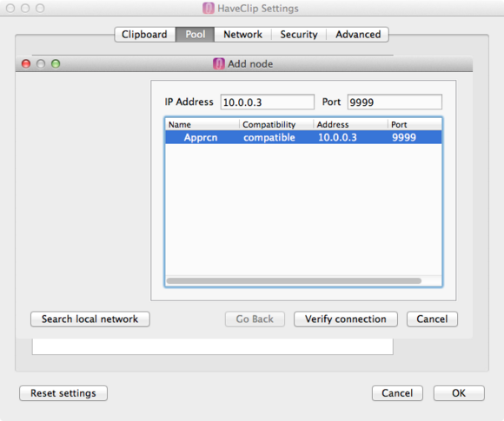The width and height of the screenshot is (504, 421).
Task: Select the Pool tab
Action: pos(196,35)
